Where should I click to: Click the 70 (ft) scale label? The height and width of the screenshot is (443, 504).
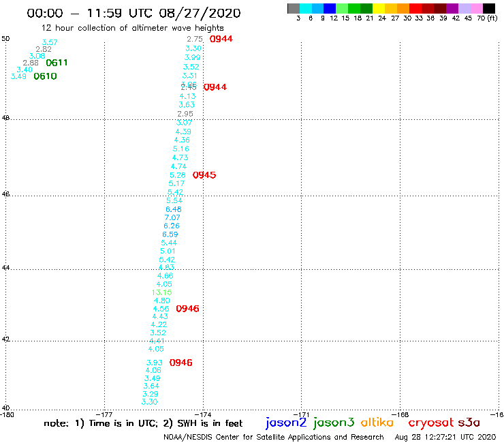pyautogui.click(x=487, y=18)
